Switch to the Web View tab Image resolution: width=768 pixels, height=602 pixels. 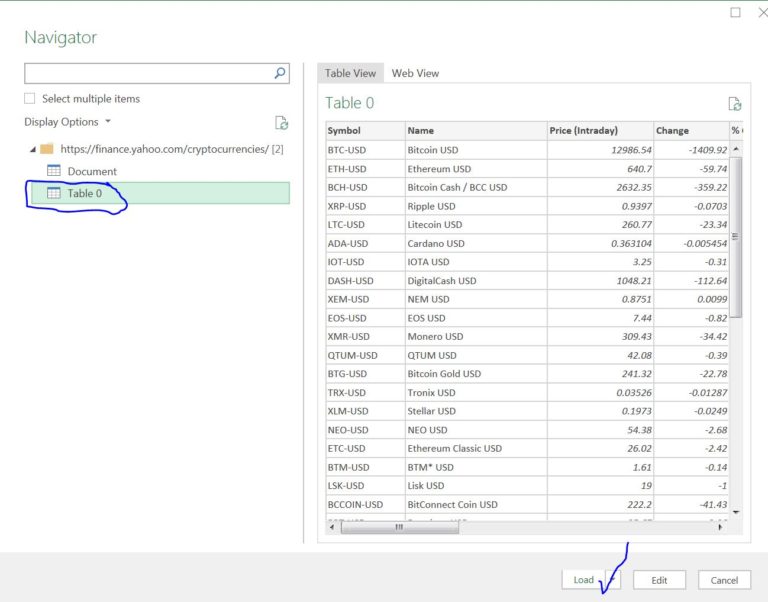(415, 73)
